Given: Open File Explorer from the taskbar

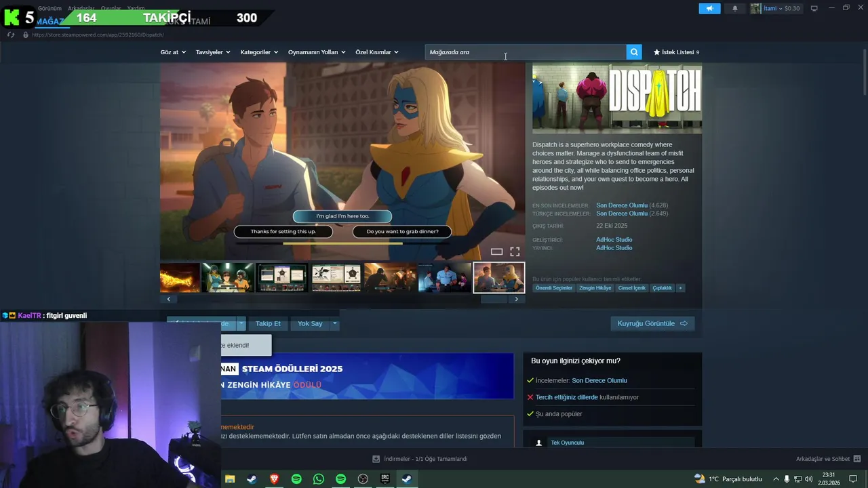Looking at the screenshot, I should click(230, 479).
